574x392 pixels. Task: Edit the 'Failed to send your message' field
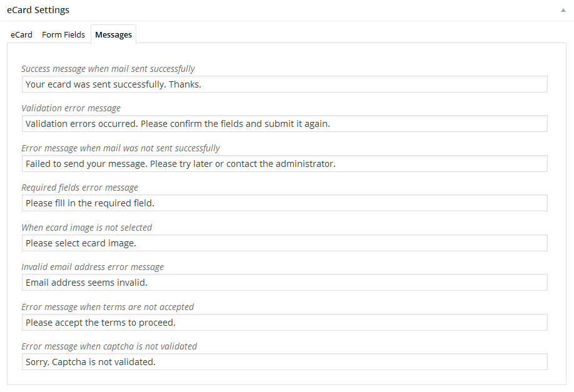click(284, 164)
